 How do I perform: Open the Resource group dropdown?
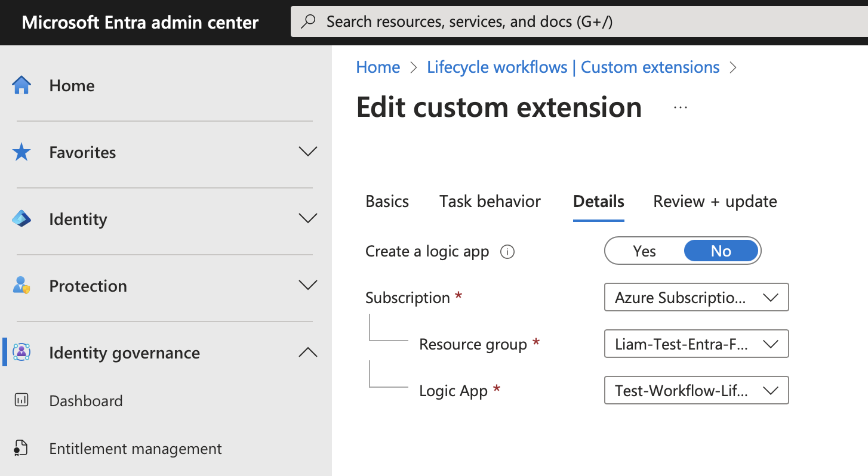(x=697, y=344)
